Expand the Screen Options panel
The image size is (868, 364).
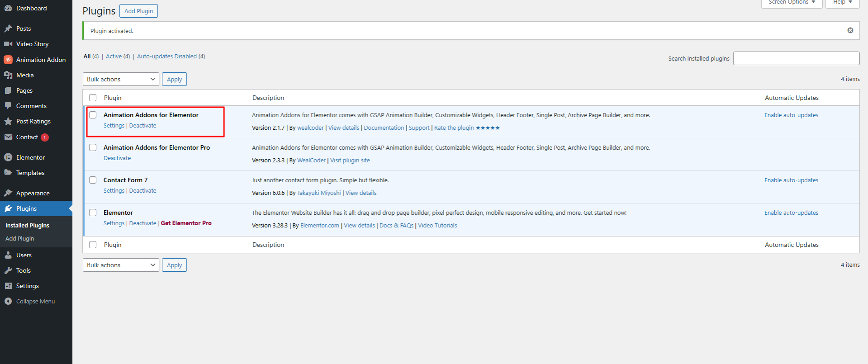[792, 3]
